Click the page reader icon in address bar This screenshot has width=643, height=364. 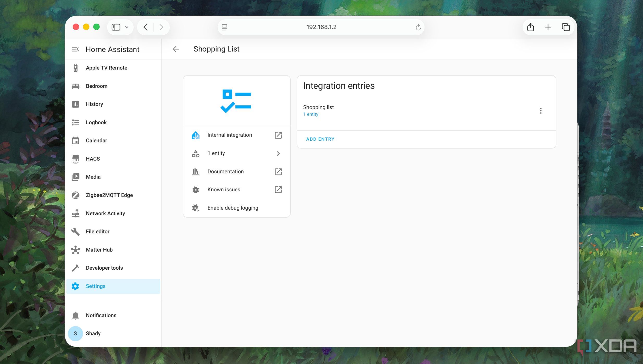(x=224, y=27)
